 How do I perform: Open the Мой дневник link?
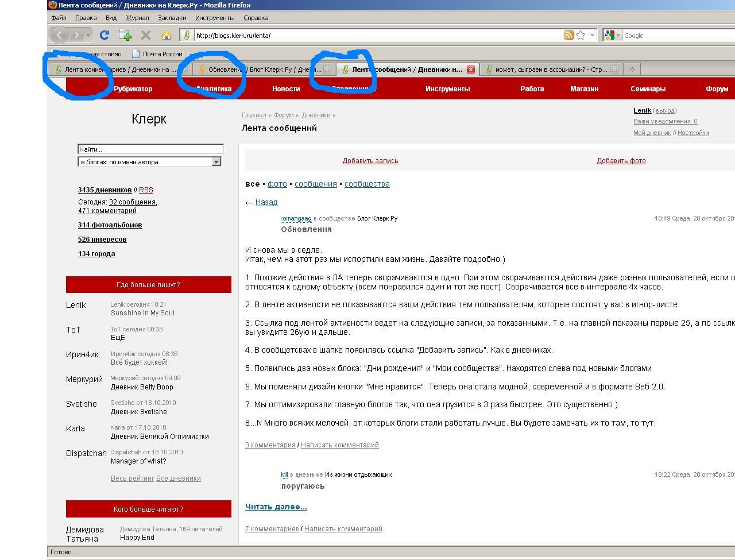(x=652, y=133)
